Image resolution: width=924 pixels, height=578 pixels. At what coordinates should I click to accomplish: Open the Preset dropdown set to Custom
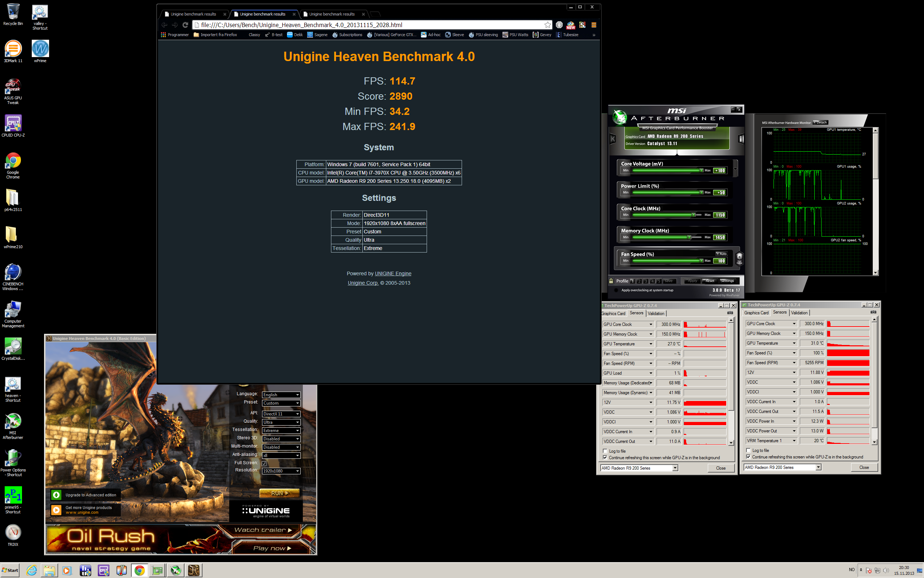[281, 403]
